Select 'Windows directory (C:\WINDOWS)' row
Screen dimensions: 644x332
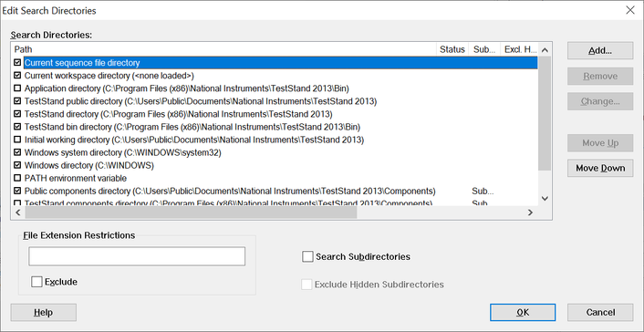[89, 165]
